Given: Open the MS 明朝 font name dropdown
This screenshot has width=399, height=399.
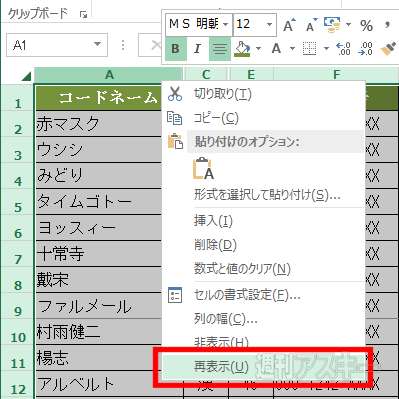Looking at the screenshot, I should click(226, 24).
